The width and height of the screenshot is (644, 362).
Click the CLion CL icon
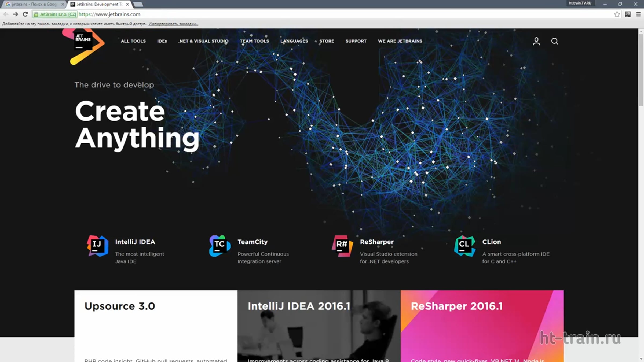click(464, 246)
